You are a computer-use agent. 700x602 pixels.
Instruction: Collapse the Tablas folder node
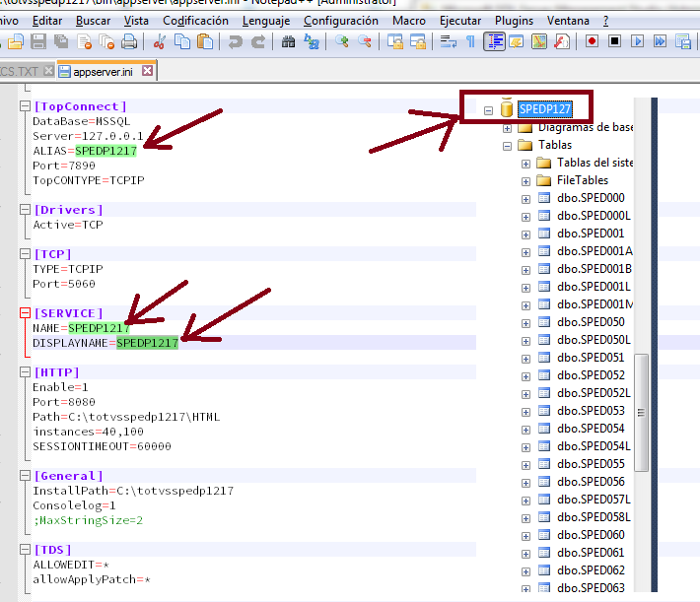(x=507, y=146)
